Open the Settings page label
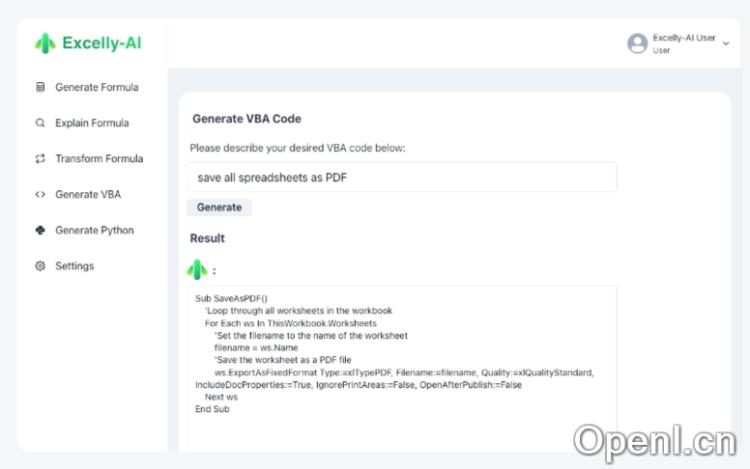Screen dimensions: 750x469 [75, 266]
